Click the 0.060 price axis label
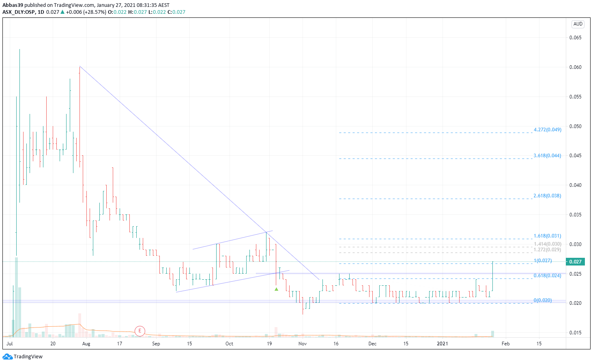Image resolution: width=593 pixels, height=364 pixels. click(x=575, y=67)
